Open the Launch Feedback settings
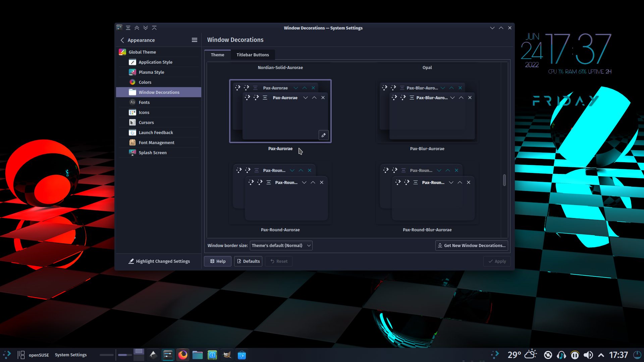The width and height of the screenshot is (644, 362). point(159,132)
